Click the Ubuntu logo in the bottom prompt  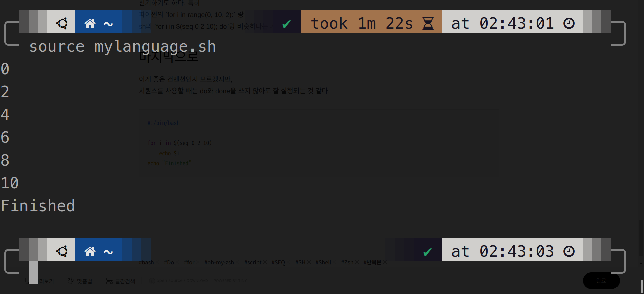62,251
